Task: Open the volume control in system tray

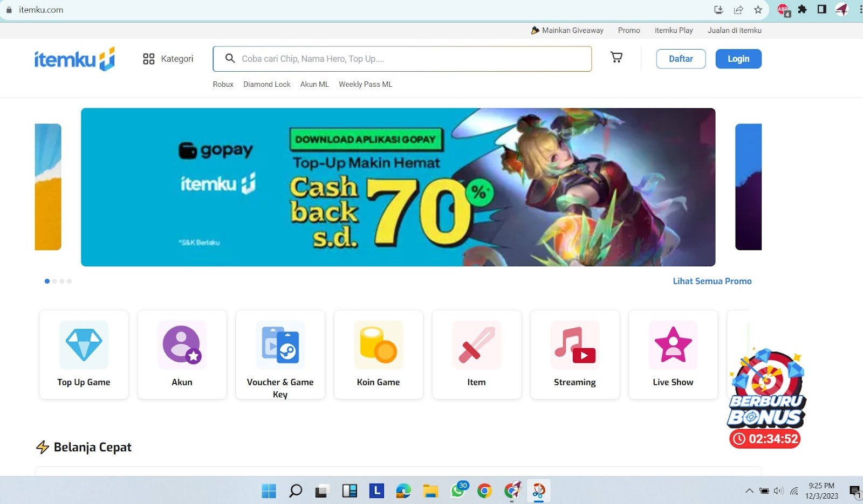Action: tap(778, 491)
